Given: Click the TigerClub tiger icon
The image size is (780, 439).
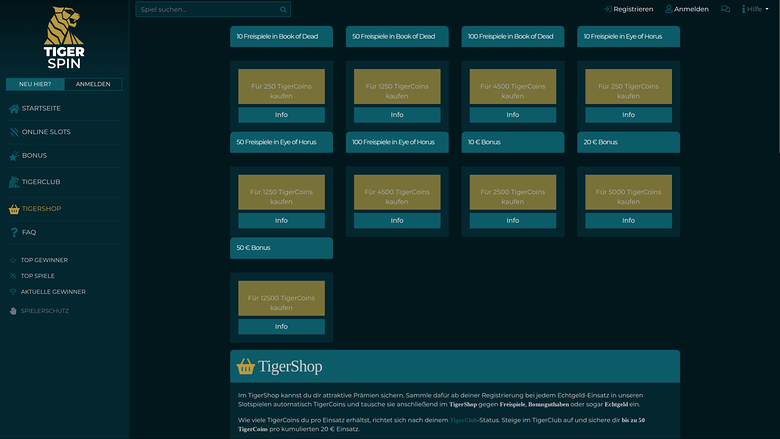Looking at the screenshot, I should click(14, 182).
